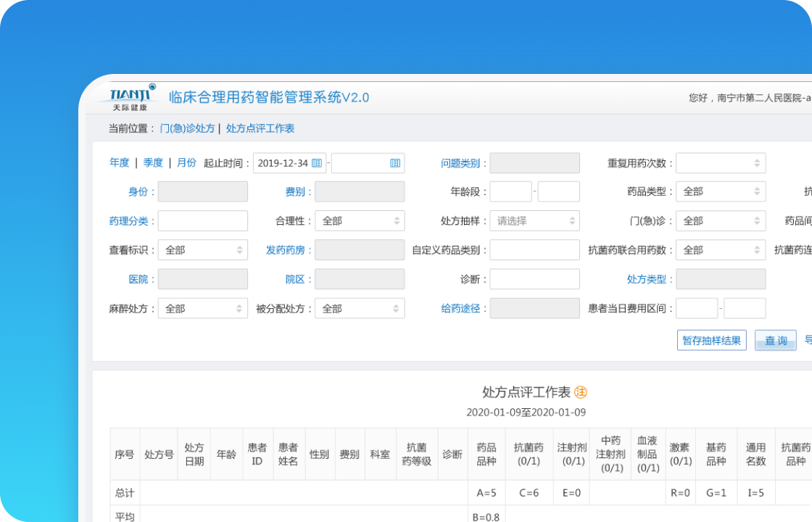This screenshot has width=812, height=522.
Task: Click the 医院 input box
Action: pos(203,279)
